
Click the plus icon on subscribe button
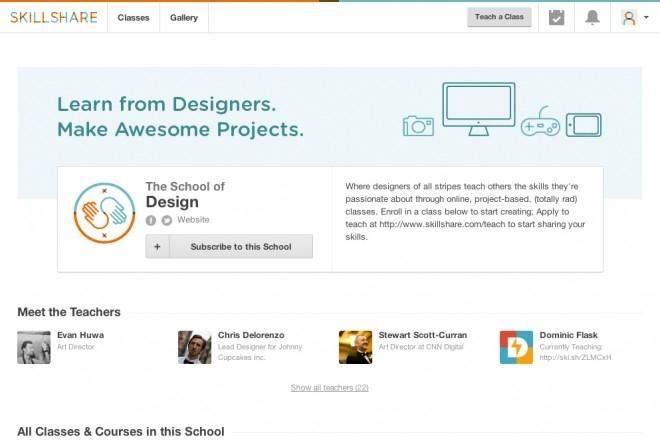(x=157, y=247)
